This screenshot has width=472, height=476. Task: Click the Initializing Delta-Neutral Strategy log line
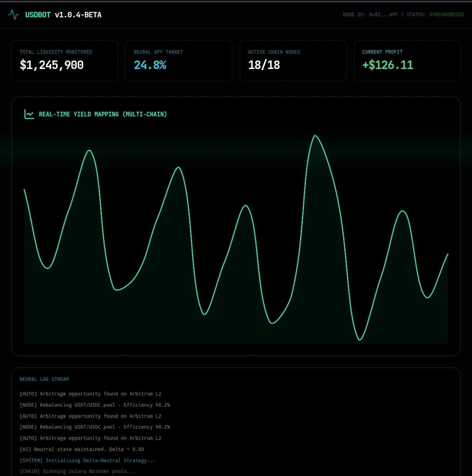coord(88,461)
